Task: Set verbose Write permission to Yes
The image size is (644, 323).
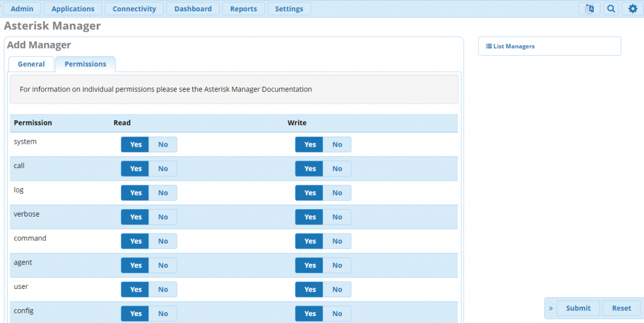Action: click(309, 217)
